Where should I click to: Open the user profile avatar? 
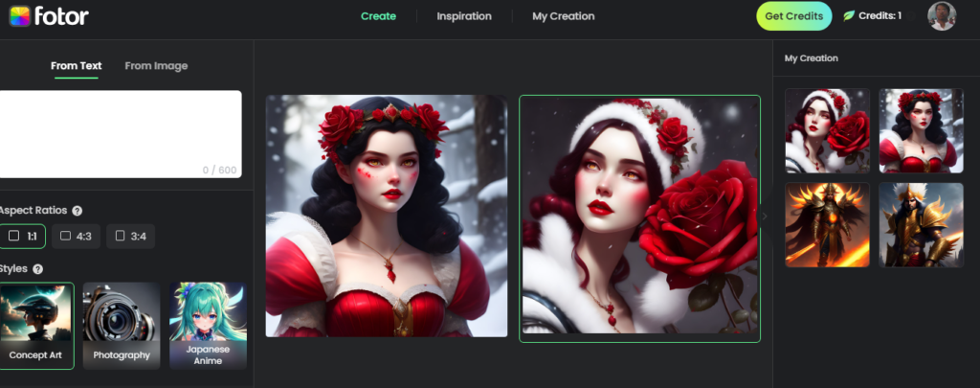pyautogui.click(x=942, y=16)
